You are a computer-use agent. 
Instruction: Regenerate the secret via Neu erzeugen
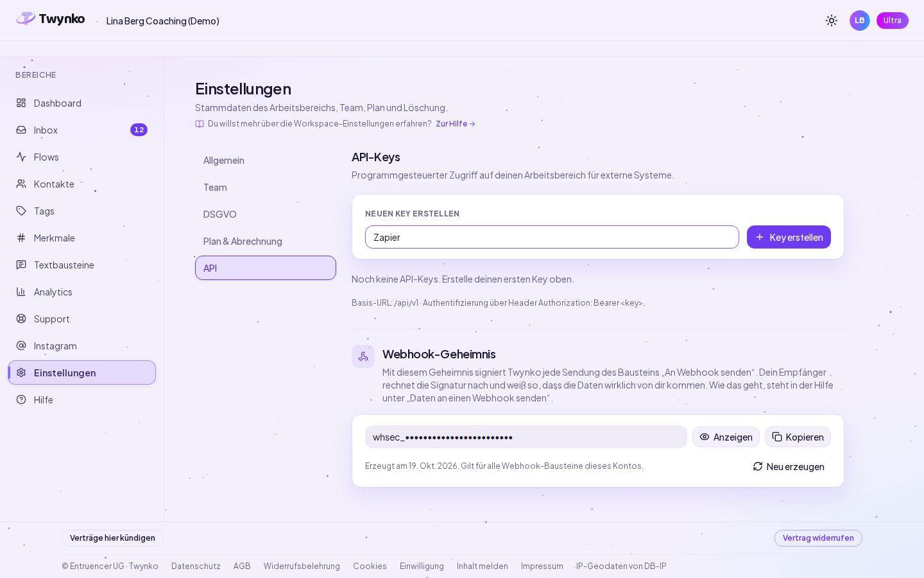coord(789,466)
